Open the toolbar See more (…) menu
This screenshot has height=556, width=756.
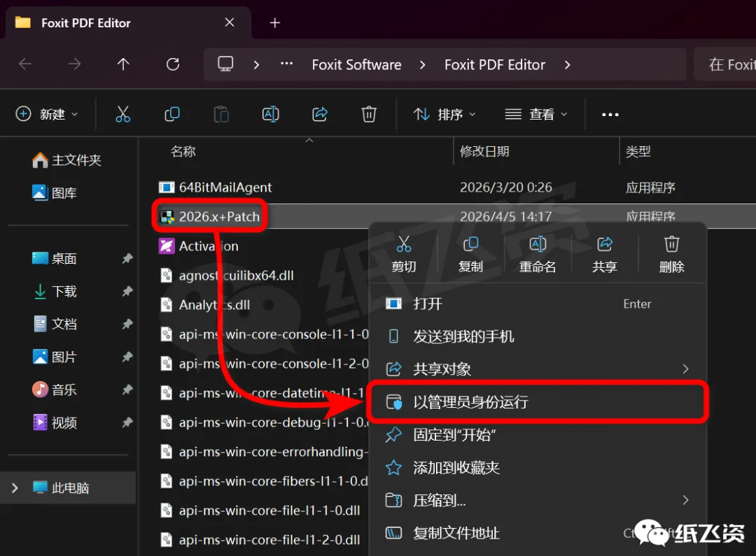610,115
